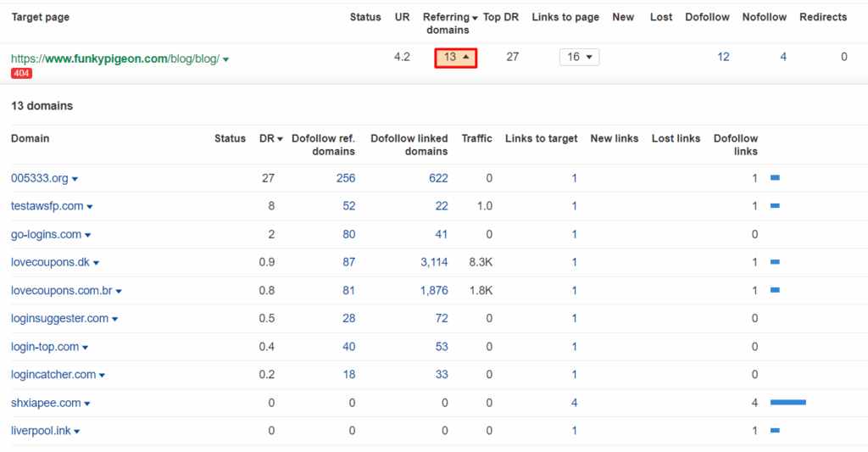The height and width of the screenshot is (452, 868).
Task: Open dropdown caret next to liverpool.ink
Action: 77,432
